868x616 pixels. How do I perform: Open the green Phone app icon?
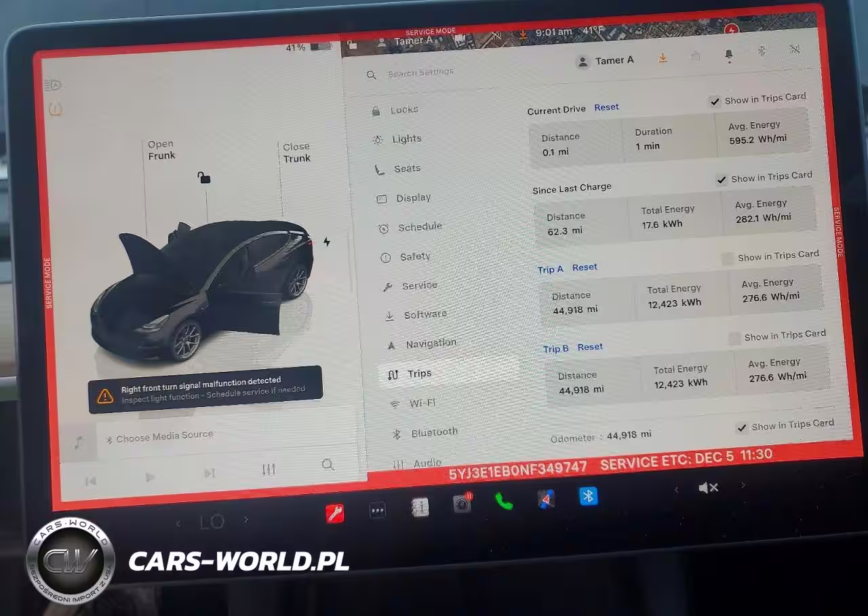(504, 501)
